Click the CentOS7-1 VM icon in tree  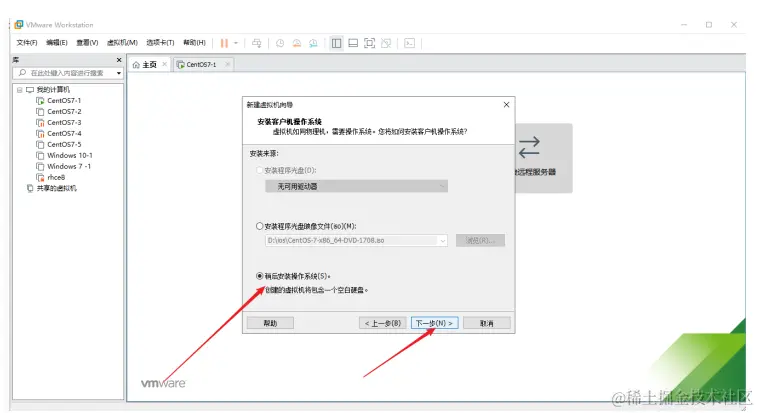click(x=40, y=101)
